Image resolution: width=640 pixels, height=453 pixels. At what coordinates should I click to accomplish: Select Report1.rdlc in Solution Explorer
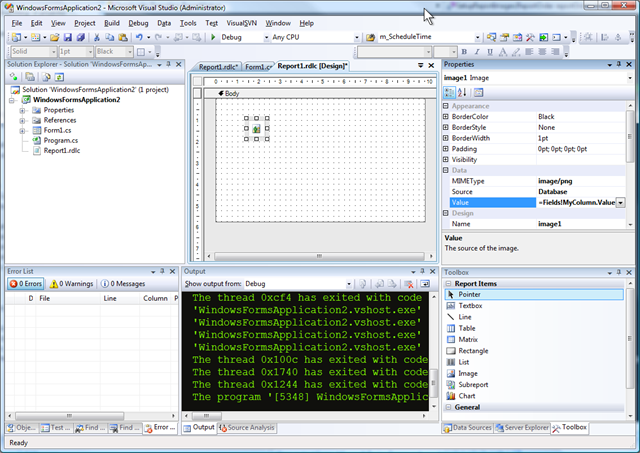click(62, 151)
